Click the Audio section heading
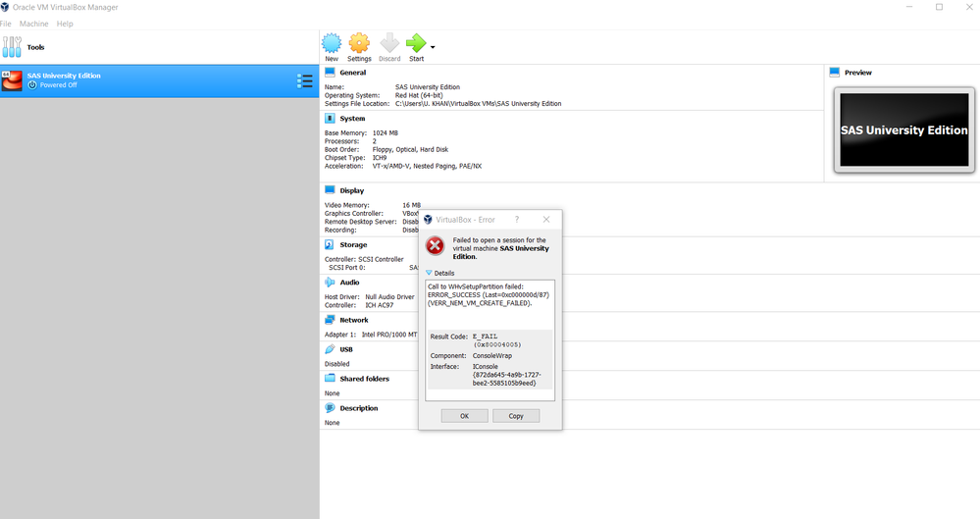The image size is (980, 519). coord(349,282)
